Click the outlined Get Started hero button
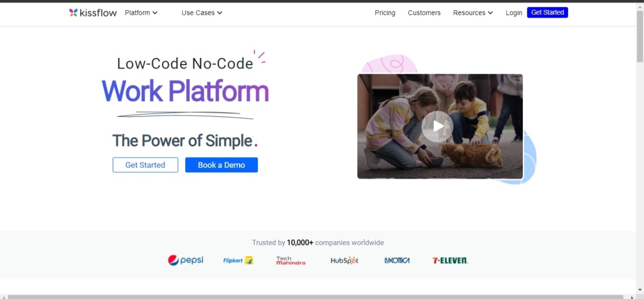The image size is (644, 299). coord(145,165)
